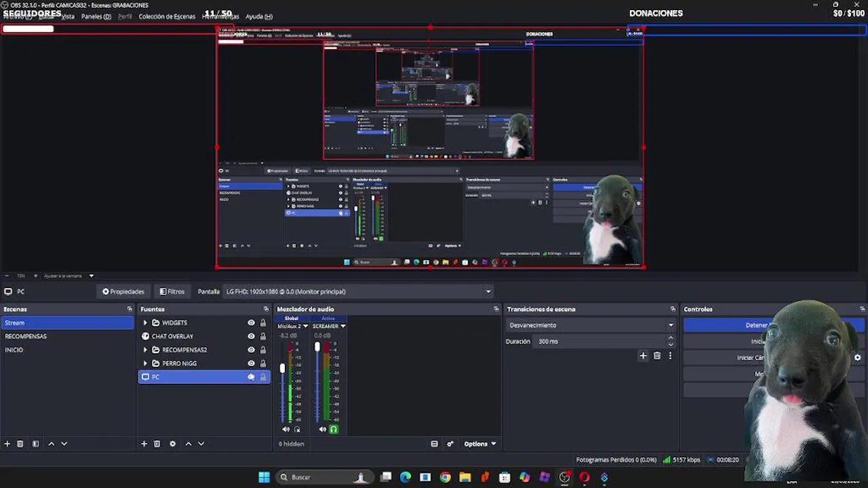Expand the WIDGETS group
Screen dimensions: 868x488
pyautogui.click(x=145, y=323)
